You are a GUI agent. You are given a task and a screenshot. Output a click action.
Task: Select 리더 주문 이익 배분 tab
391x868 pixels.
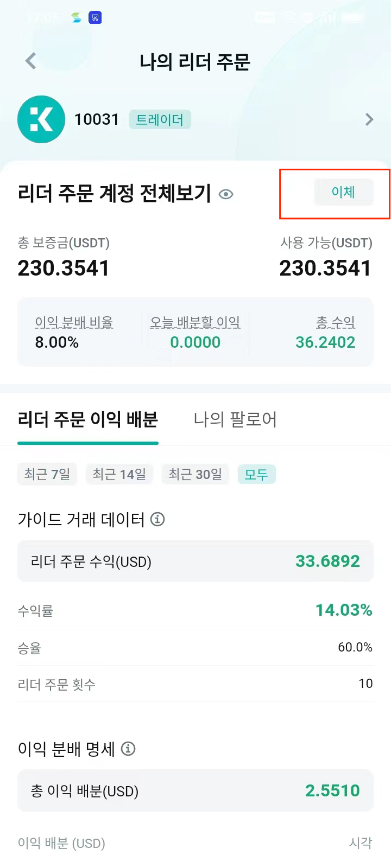[x=88, y=419]
